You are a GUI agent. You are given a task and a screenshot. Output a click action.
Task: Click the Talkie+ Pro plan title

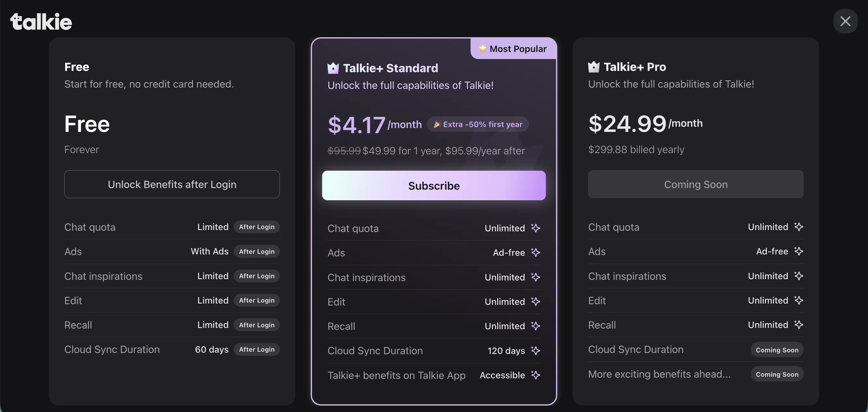click(635, 67)
